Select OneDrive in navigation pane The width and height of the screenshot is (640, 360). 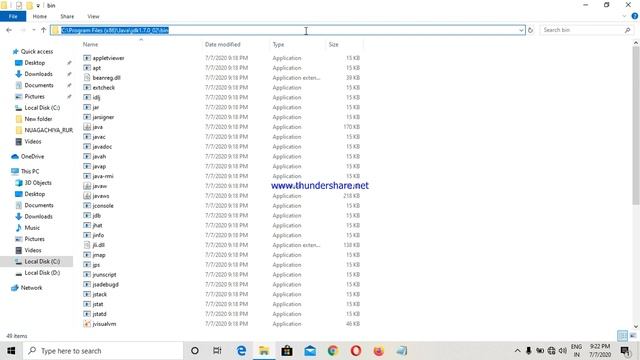[32, 157]
